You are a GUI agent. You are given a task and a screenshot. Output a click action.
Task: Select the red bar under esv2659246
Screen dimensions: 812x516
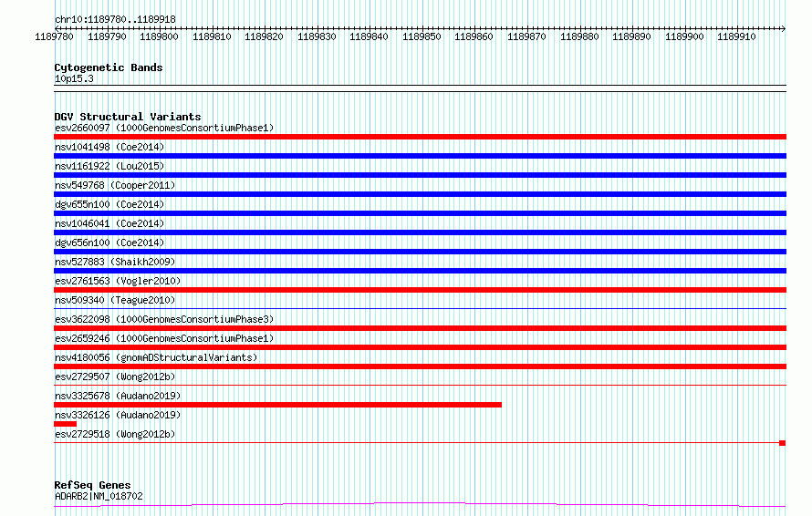pyautogui.click(x=420, y=347)
